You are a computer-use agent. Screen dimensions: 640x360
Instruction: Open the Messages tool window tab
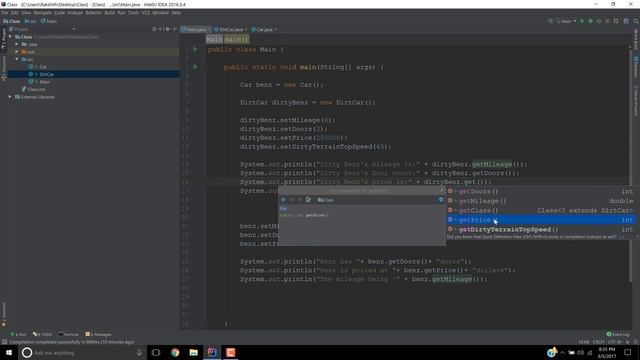(x=98, y=334)
